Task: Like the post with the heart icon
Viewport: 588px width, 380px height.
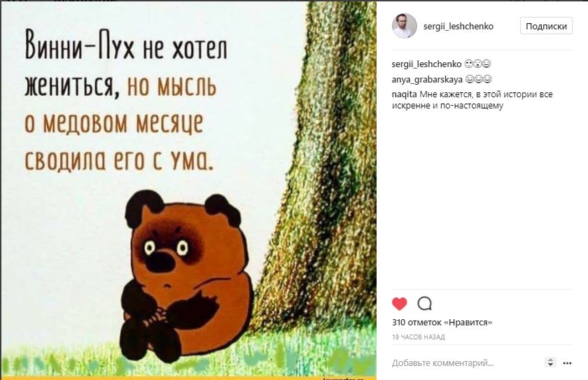Action: click(x=400, y=304)
